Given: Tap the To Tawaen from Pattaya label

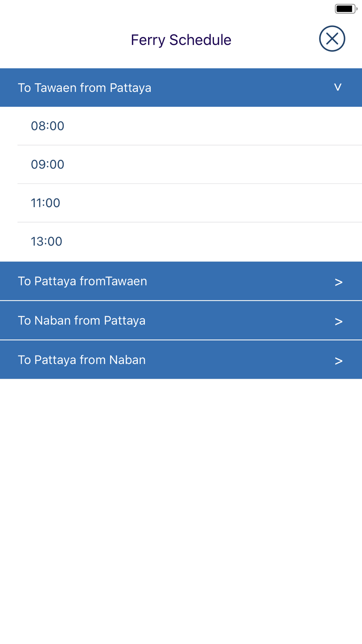Looking at the screenshot, I should (84, 88).
